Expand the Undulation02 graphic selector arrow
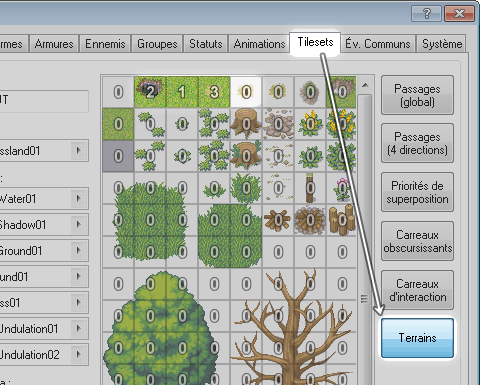The width and height of the screenshot is (480, 385). pyautogui.click(x=79, y=354)
